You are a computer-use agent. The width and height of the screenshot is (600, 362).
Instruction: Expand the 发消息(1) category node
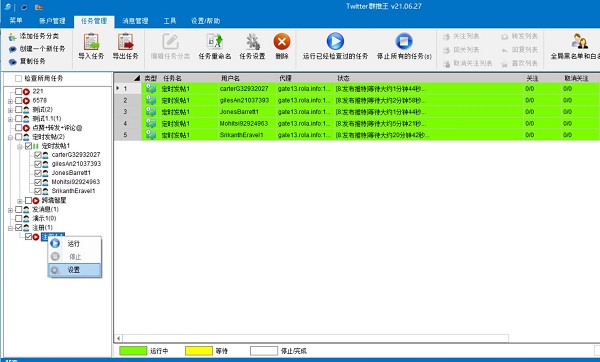pos(10,210)
